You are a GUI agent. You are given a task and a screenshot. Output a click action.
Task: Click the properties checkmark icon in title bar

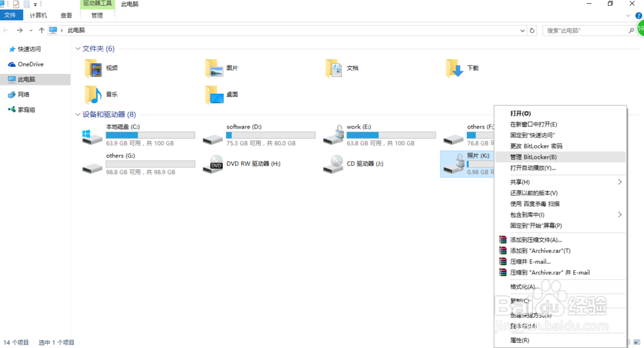pyautogui.click(x=16, y=4)
